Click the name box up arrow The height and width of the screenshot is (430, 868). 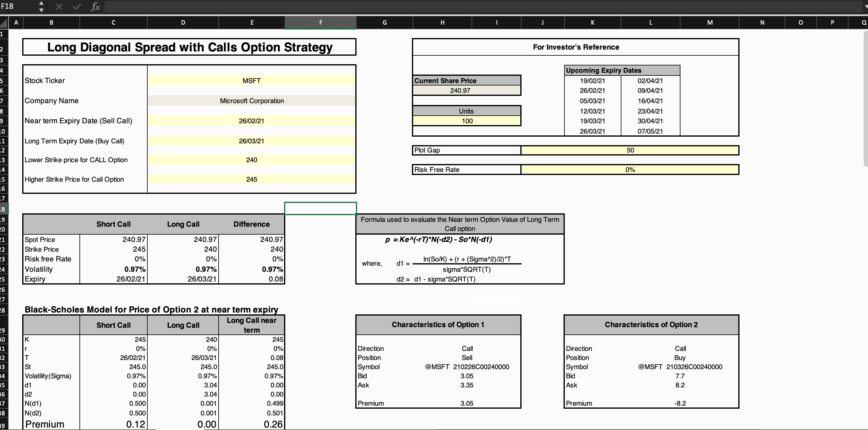point(41,3)
